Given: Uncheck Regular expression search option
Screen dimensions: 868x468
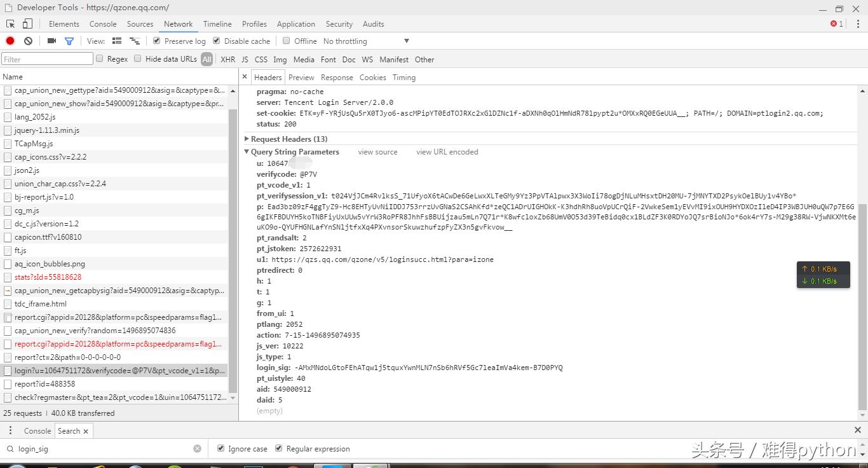Looking at the screenshot, I should (x=278, y=448).
